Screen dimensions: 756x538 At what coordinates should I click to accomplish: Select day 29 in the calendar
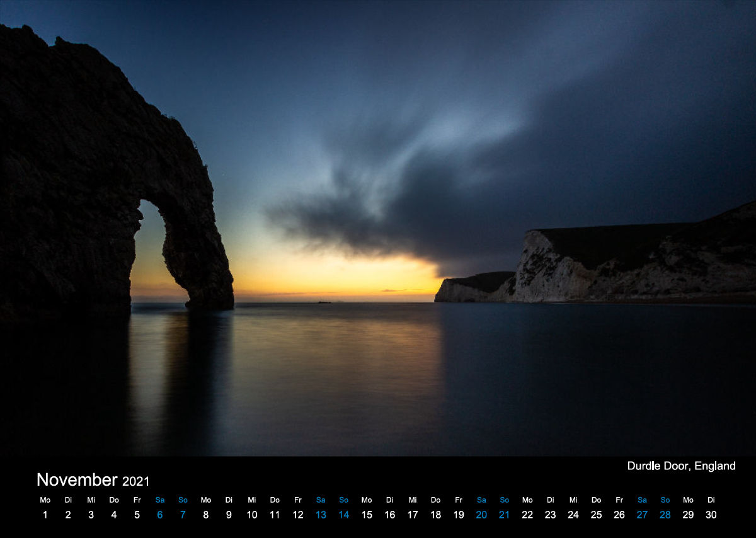(x=688, y=515)
